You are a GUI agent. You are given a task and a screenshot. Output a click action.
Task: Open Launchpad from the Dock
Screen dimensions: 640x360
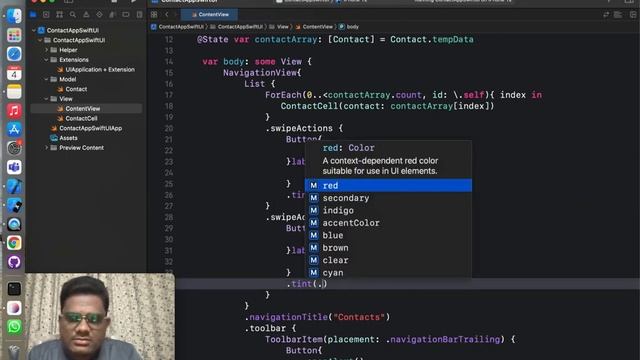pyautogui.click(x=14, y=35)
